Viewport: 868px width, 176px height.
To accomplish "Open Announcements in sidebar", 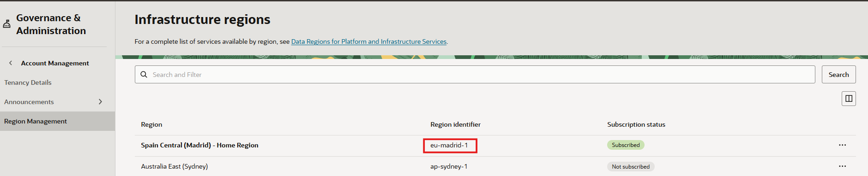I will [x=29, y=102].
